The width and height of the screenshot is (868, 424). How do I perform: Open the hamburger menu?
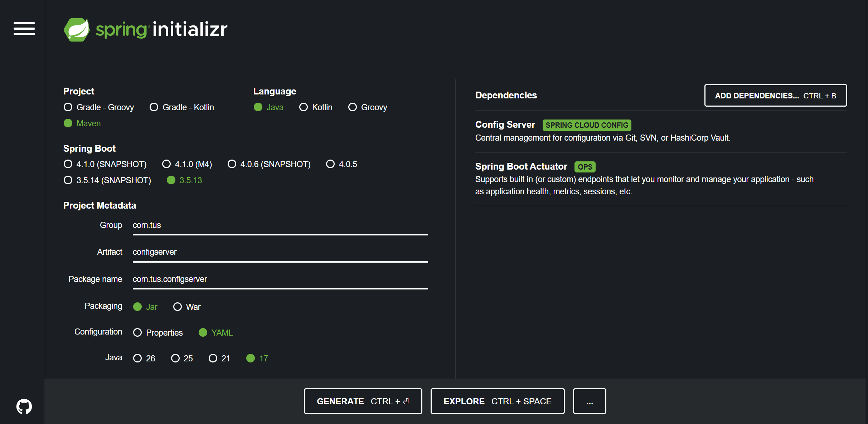coord(24,29)
